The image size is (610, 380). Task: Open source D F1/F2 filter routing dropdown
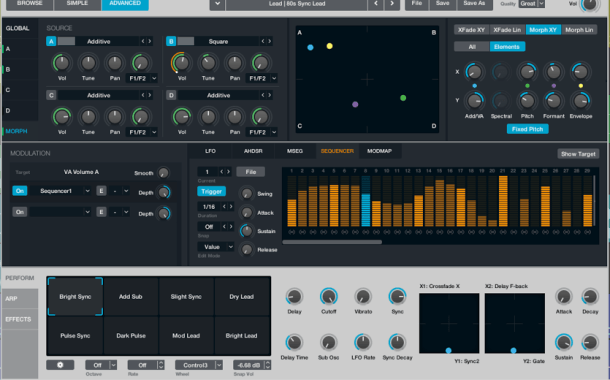tap(274, 132)
